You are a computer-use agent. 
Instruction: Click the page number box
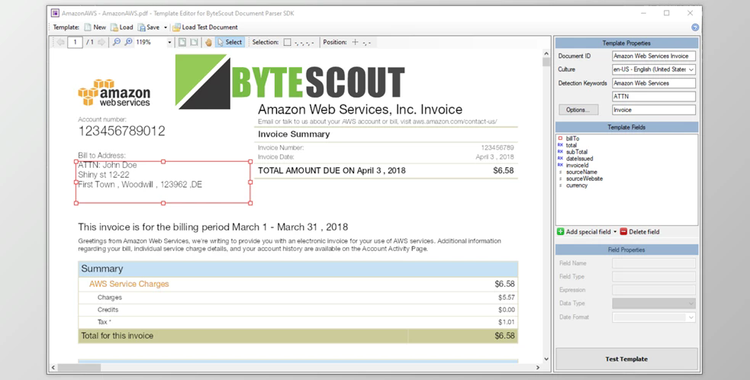click(75, 42)
